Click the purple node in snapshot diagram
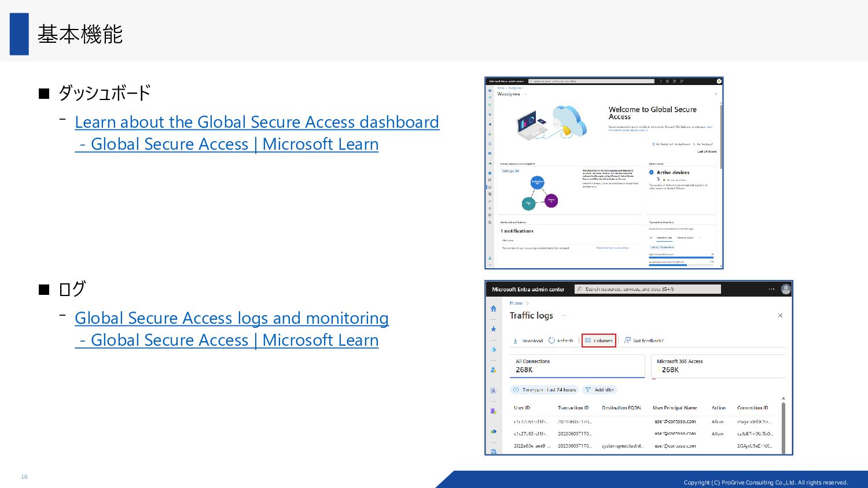This screenshot has height=488, width=868. tap(551, 201)
